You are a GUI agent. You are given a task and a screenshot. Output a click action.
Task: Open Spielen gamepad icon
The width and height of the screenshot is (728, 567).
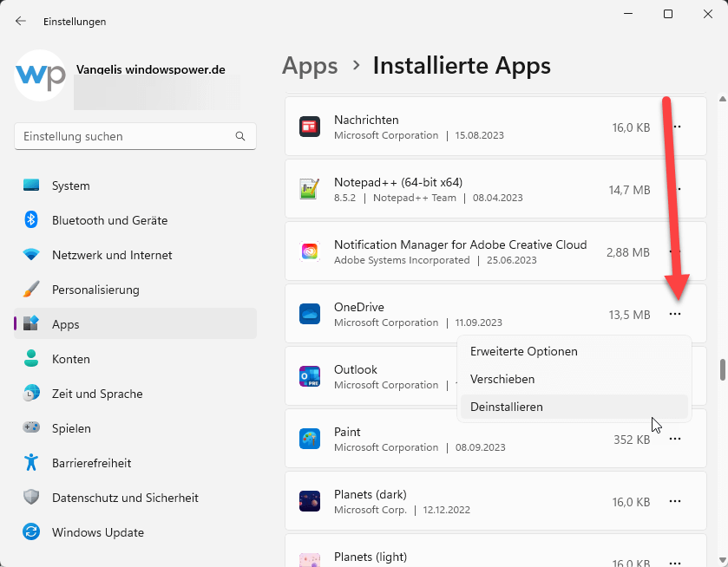pyautogui.click(x=31, y=427)
